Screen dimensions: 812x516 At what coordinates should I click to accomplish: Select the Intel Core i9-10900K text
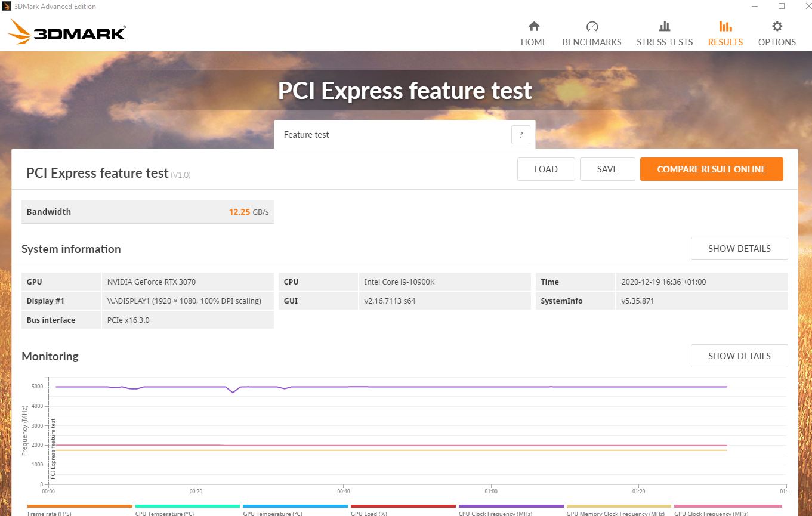pyautogui.click(x=400, y=282)
